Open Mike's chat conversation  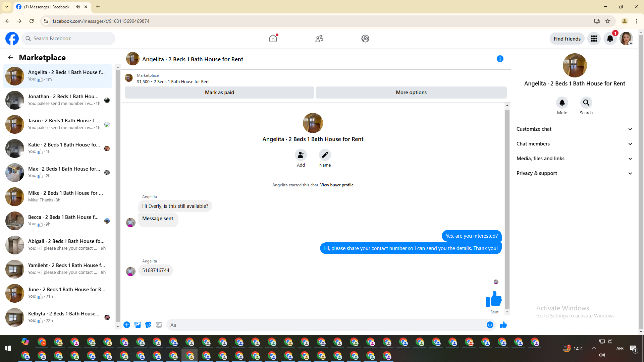point(58,197)
